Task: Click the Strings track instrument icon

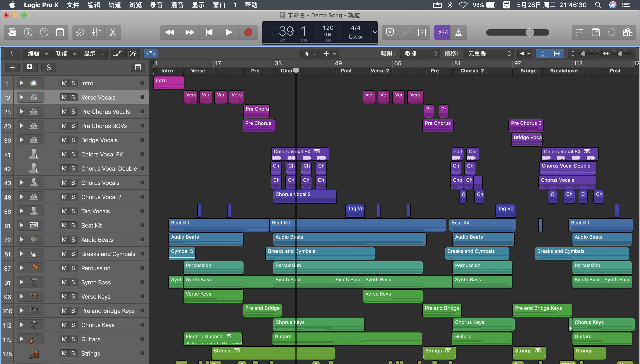Action: (x=34, y=353)
